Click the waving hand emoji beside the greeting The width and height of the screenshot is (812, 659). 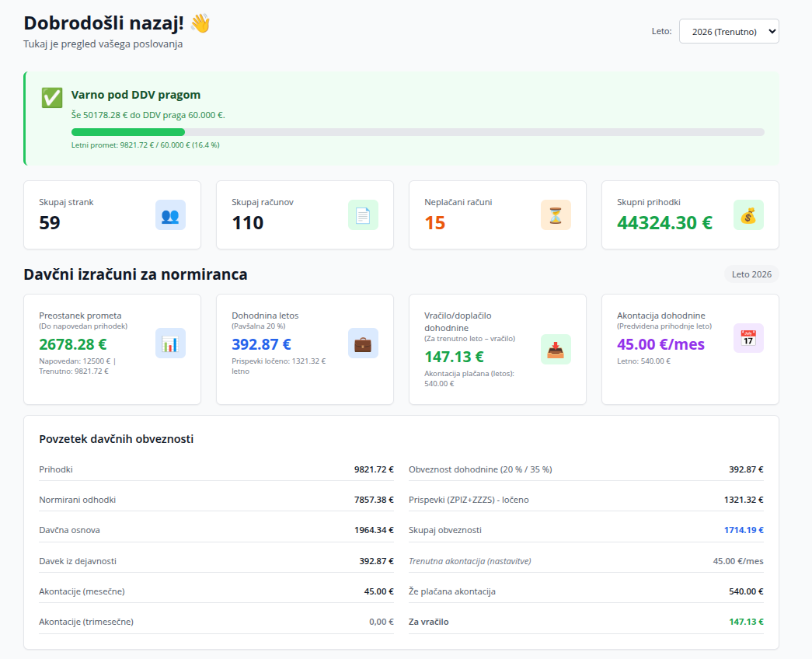pyautogui.click(x=200, y=23)
